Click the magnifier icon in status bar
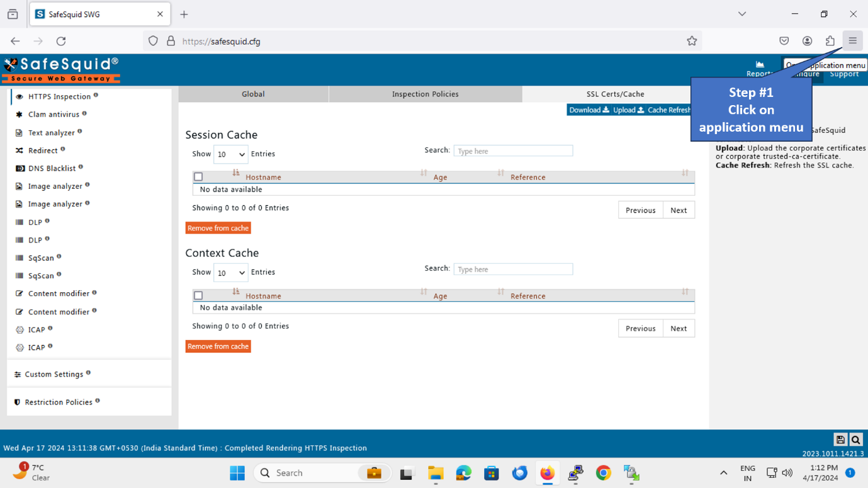The image size is (868, 488). (855, 440)
